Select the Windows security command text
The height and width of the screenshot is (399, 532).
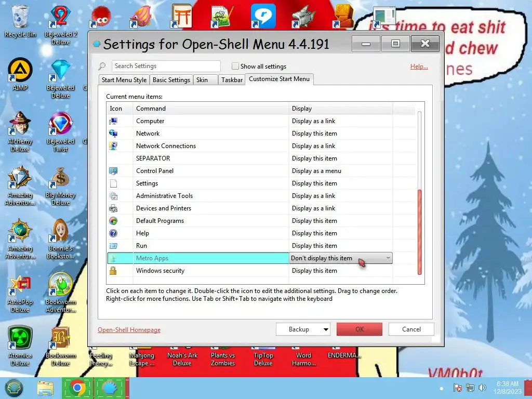(x=160, y=271)
